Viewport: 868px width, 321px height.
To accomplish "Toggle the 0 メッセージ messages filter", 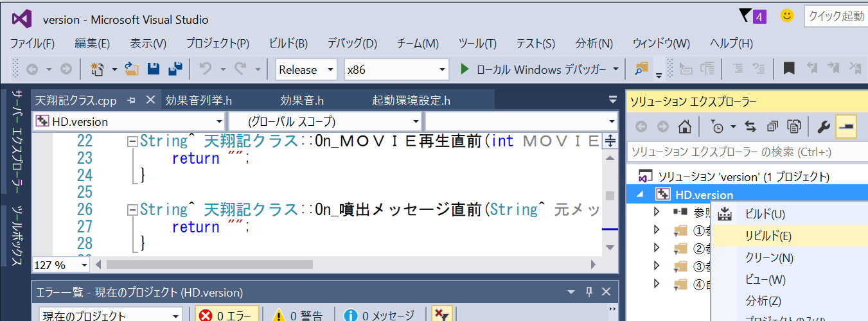I will [x=379, y=315].
